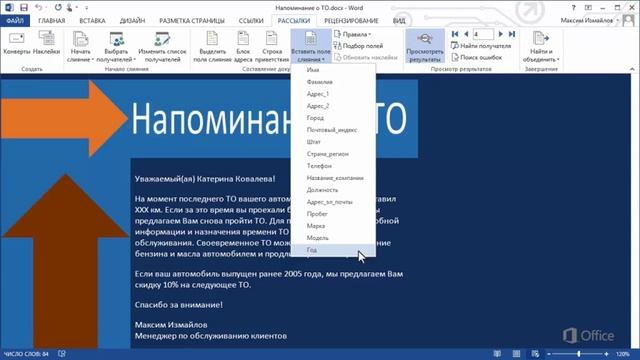The height and width of the screenshot is (360, 640).
Task: Click Поиск ошибок
Action: [x=477, y=57]
